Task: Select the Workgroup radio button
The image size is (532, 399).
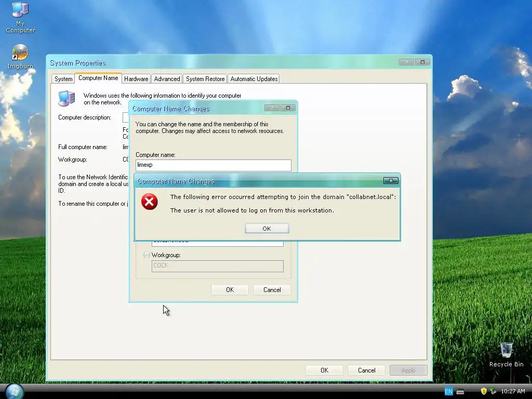Action: (147, 255)
